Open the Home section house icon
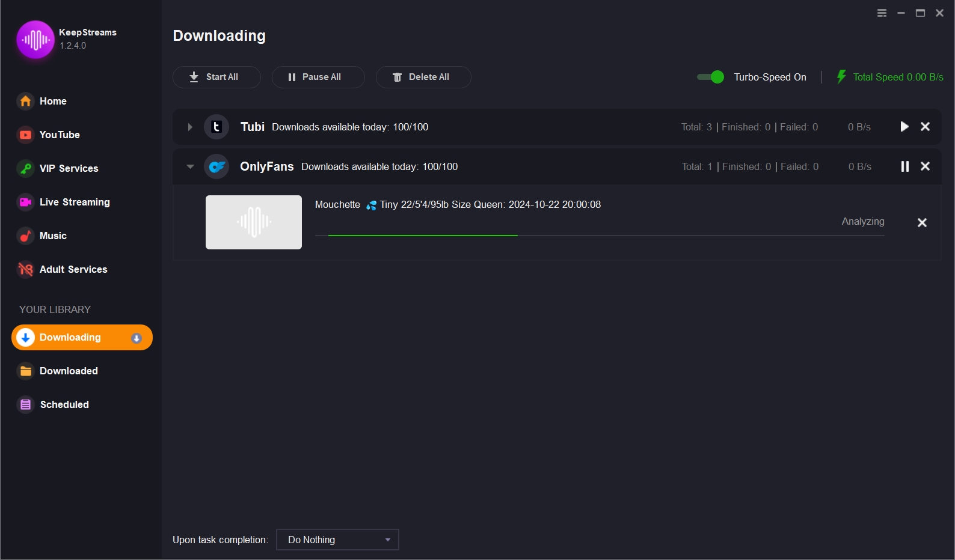This screenshot has width=955, height=560. pos(25,101)
